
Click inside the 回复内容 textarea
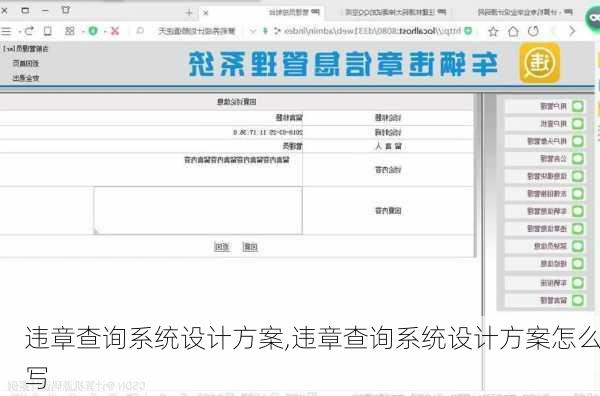[198, 210]
